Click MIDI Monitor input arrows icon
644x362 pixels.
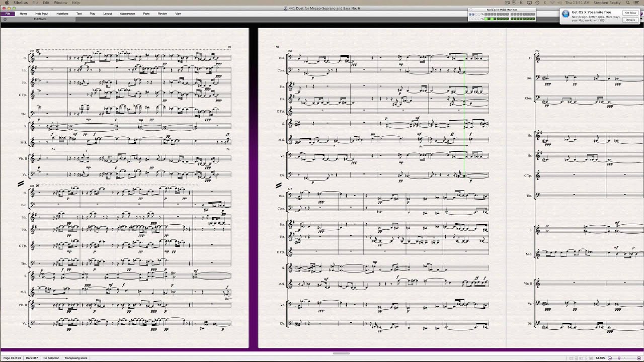point(482,14)
